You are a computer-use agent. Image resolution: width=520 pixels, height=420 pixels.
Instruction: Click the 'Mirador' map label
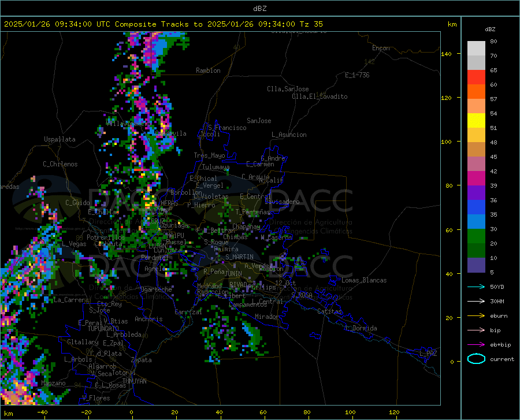pyautogui.click(x=266, y=317)
